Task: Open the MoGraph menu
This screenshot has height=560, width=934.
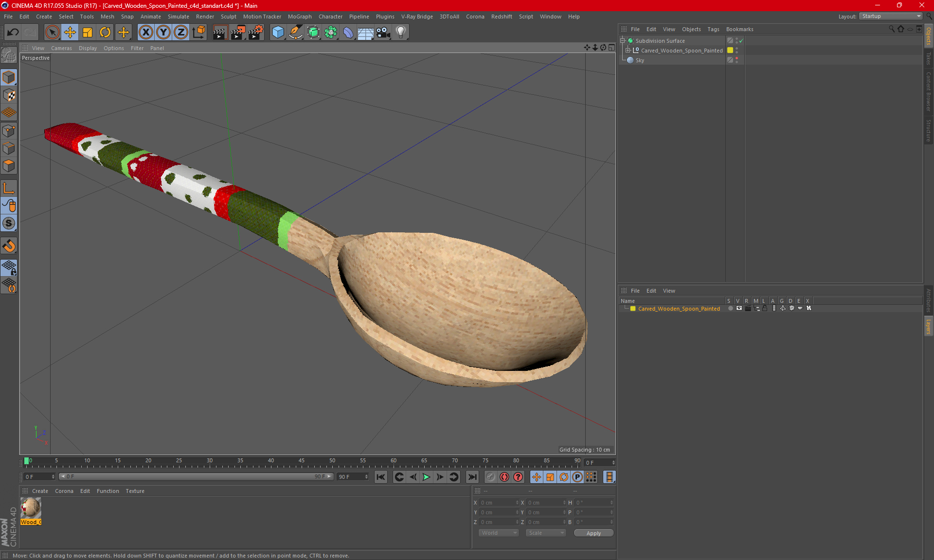Action: (300, 17)
